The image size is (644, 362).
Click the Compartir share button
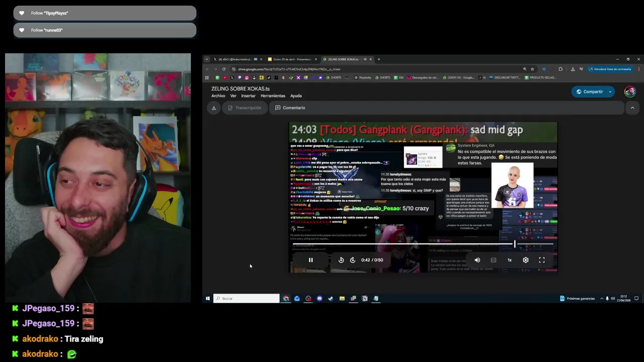tap(589, 92)
